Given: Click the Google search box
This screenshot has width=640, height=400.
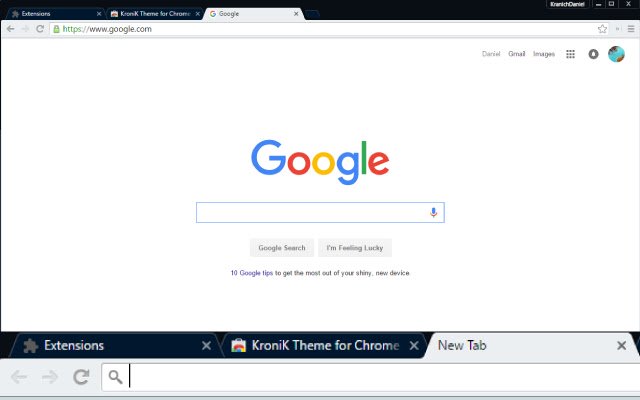Looking at the screenshot, I should pos(320,213).
